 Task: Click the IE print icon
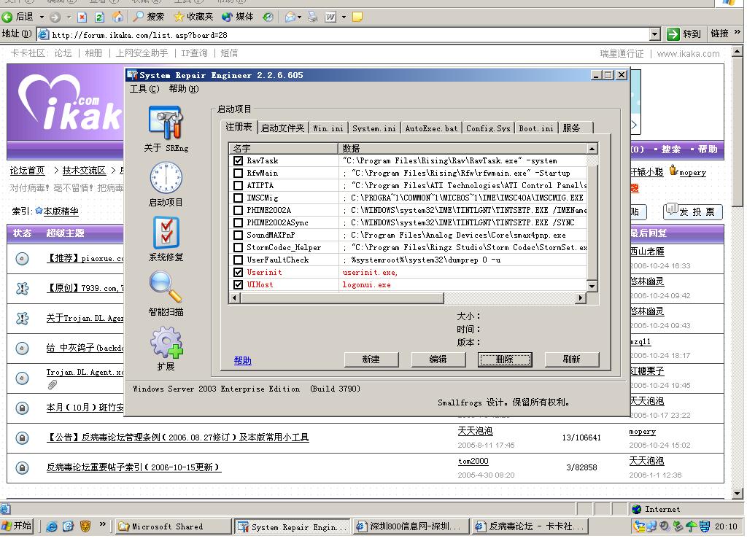(312, 17)
